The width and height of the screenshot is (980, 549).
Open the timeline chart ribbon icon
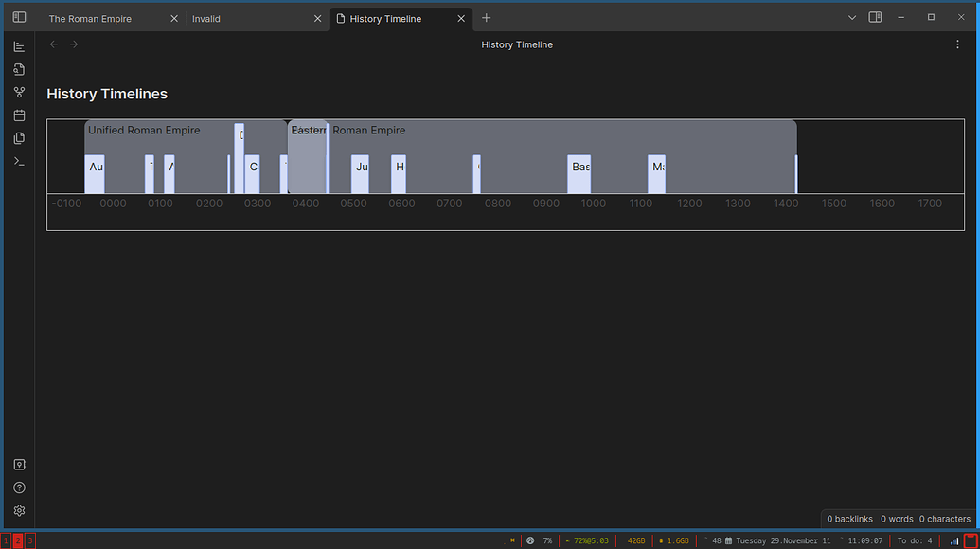click(19, 46)
